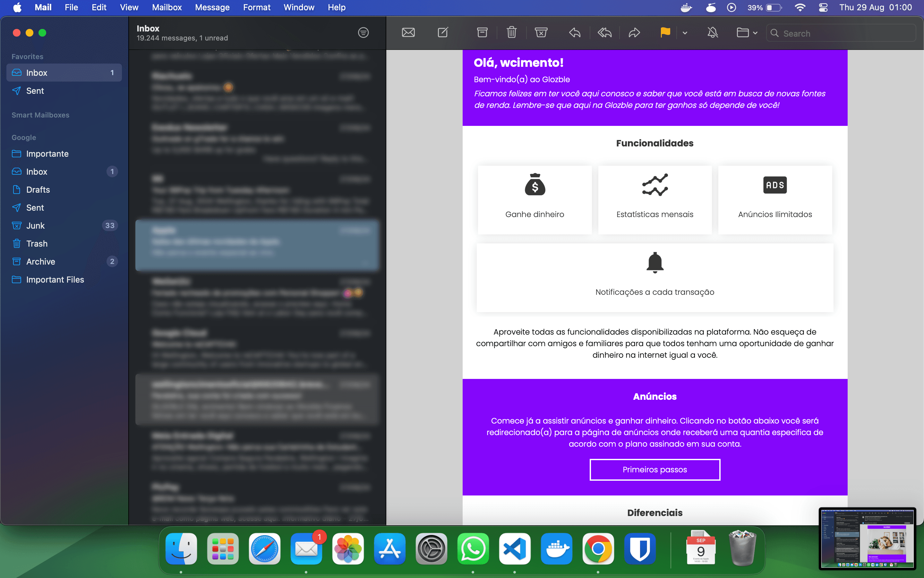Open the Apple menu

[x=18, y=7]
